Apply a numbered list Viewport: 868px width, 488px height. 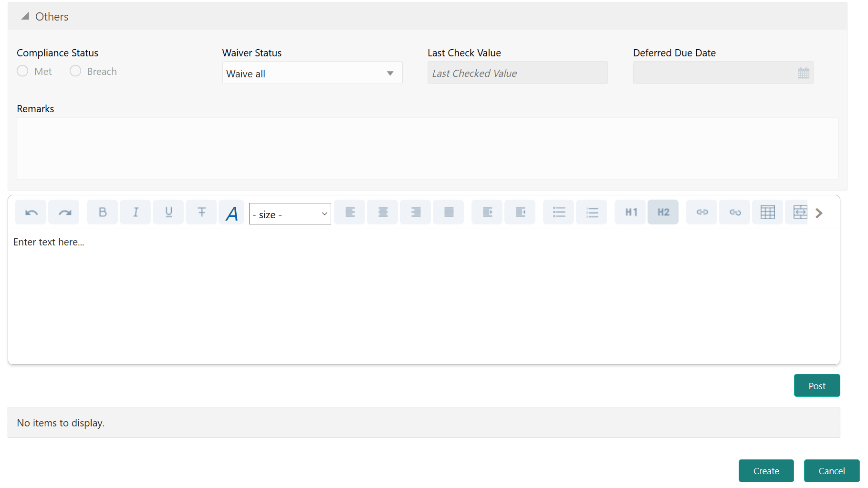(x=591, y=212)
